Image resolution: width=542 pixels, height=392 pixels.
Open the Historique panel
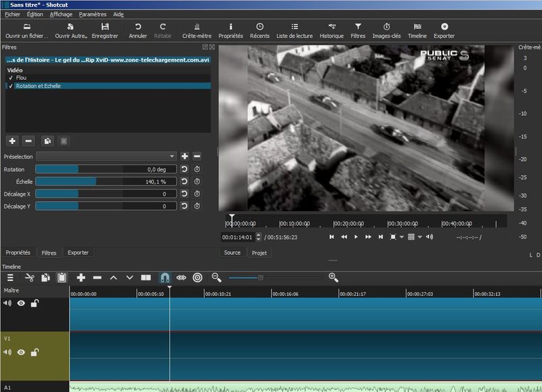tap(331, 30)
